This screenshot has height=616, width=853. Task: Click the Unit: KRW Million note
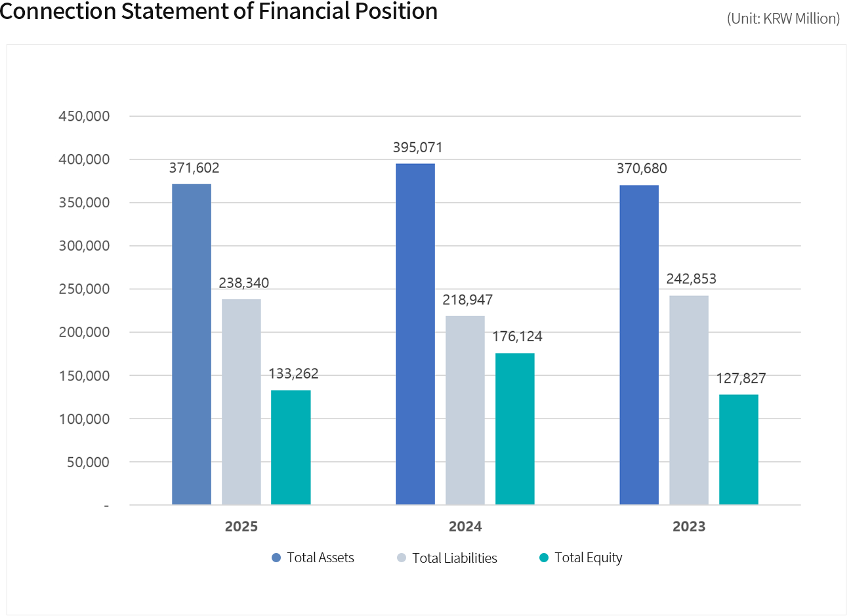783,18
